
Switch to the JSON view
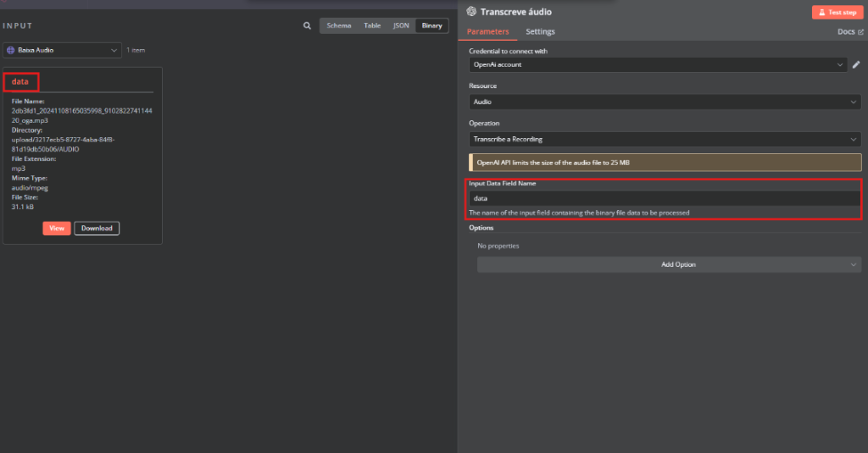click(401, 25)
